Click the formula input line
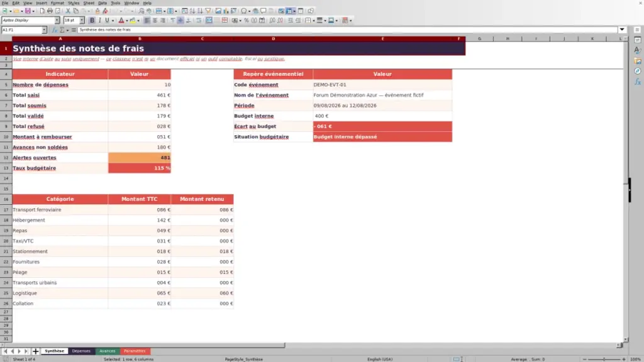Image resolution: width=644 pixels, height=362 pixels. 347,30
